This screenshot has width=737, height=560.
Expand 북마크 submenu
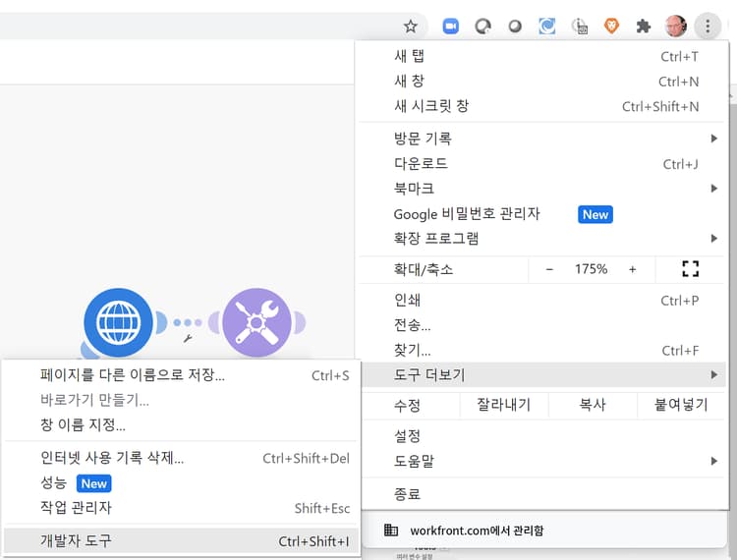543,189
